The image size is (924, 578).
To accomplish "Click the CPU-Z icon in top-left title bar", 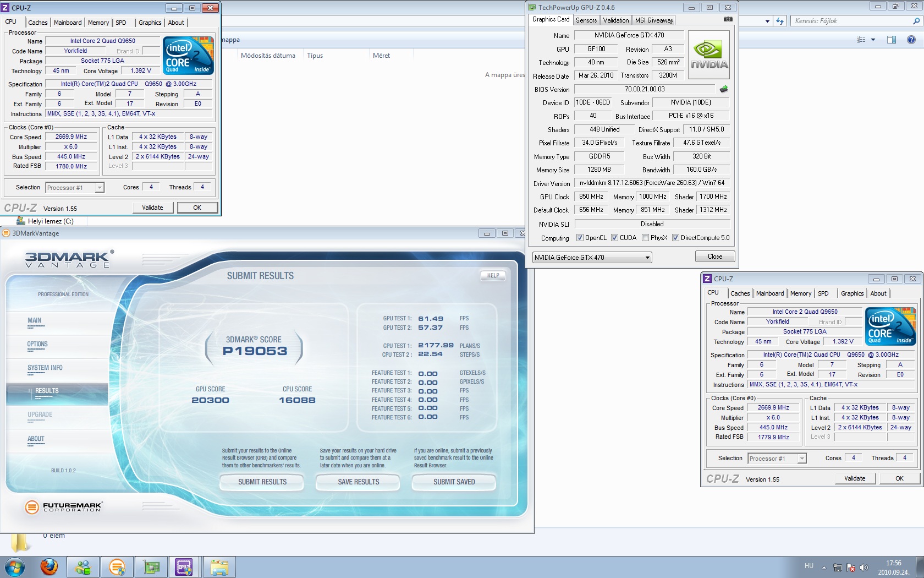I will click(x=5, y=8).
